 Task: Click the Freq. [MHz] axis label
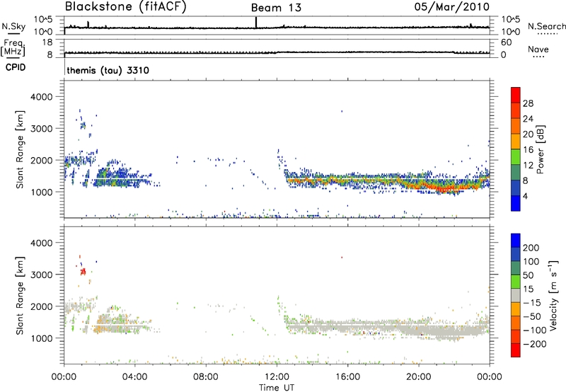pos(13,48)
